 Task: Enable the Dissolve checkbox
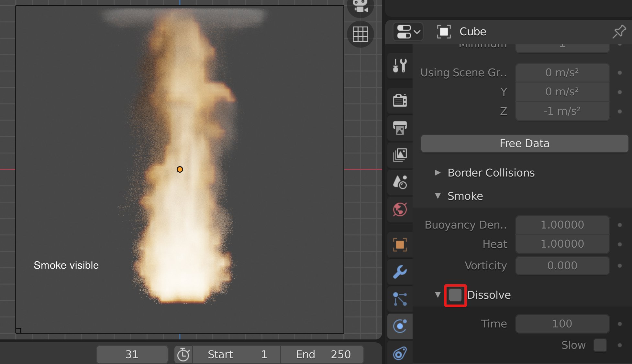coord(455,295)
